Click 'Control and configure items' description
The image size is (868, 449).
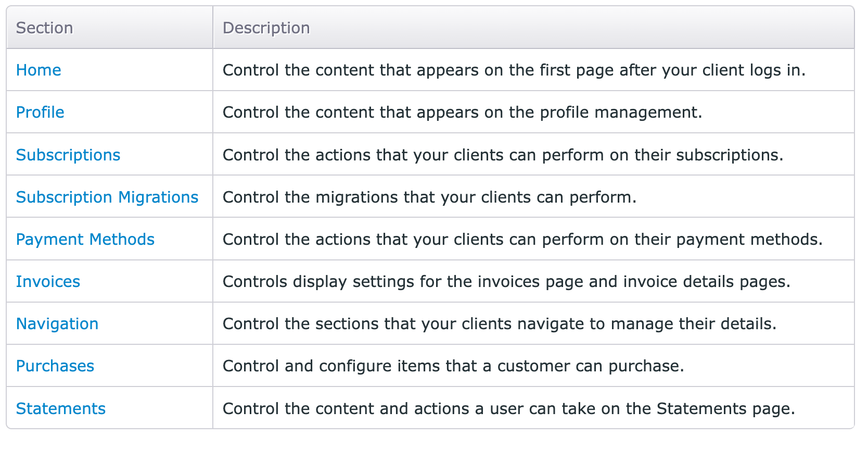click(x=453, y=366)
